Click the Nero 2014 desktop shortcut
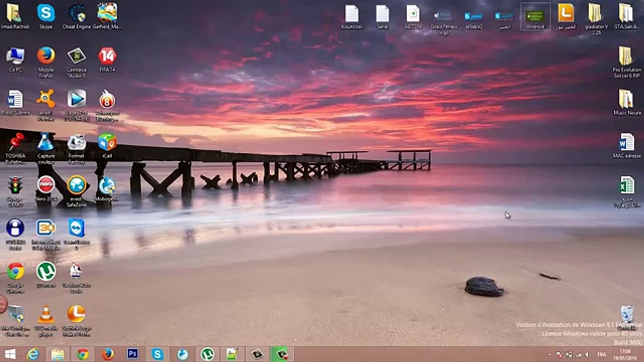 46,186
